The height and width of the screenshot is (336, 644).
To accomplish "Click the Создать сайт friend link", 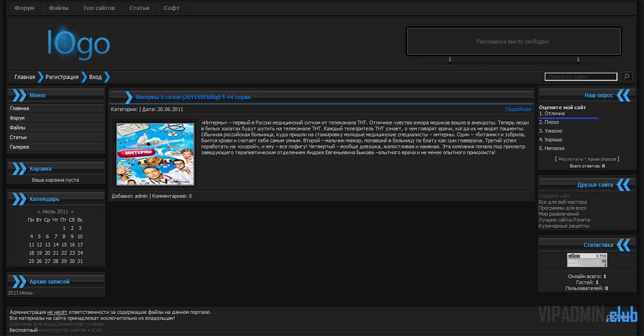I will (554, 196).
